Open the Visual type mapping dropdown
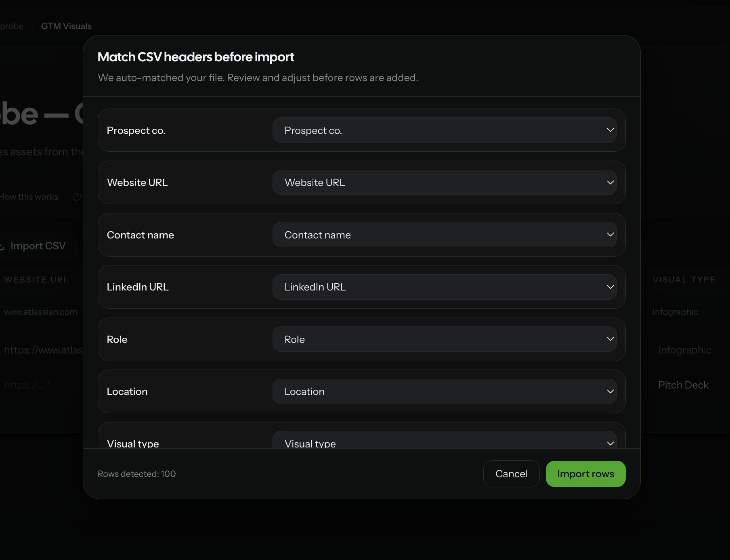The image size is (730, 560). pos(445,440)
